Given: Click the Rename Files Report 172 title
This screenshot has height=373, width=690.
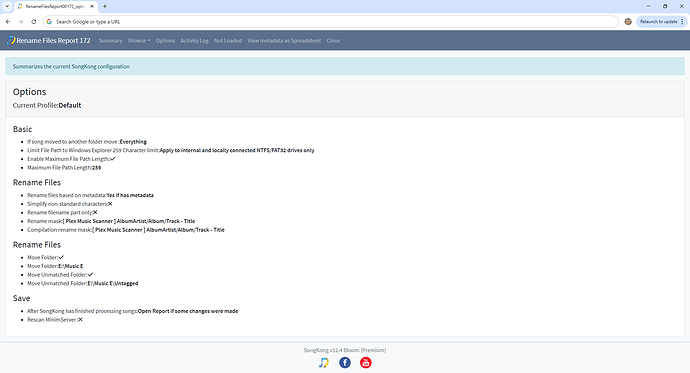Looking at the screenshot, I should pyautogui.click(x=53, y=40).
